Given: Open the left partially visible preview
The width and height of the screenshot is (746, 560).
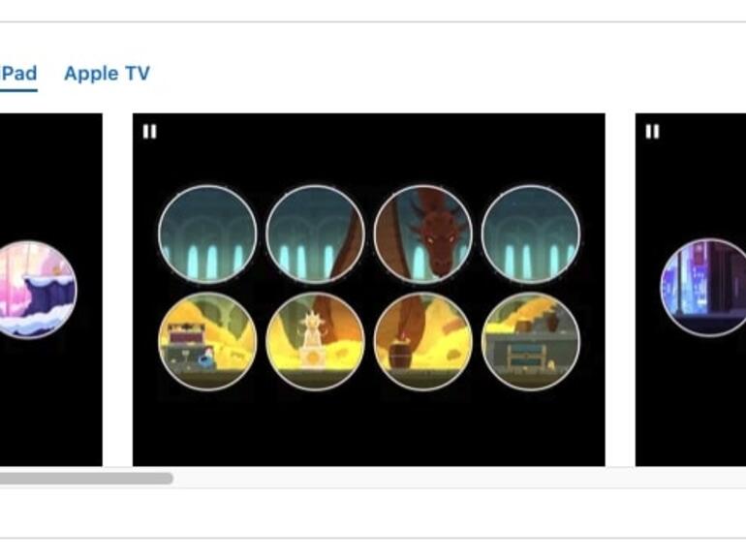Looking at the screenshot, I should coord(51,290).
